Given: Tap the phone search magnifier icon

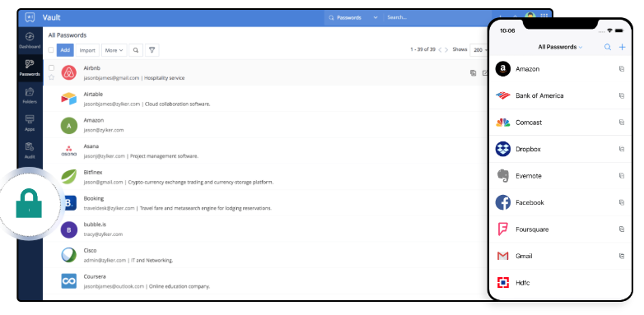Looking at the screenshot, I should 608,47.
